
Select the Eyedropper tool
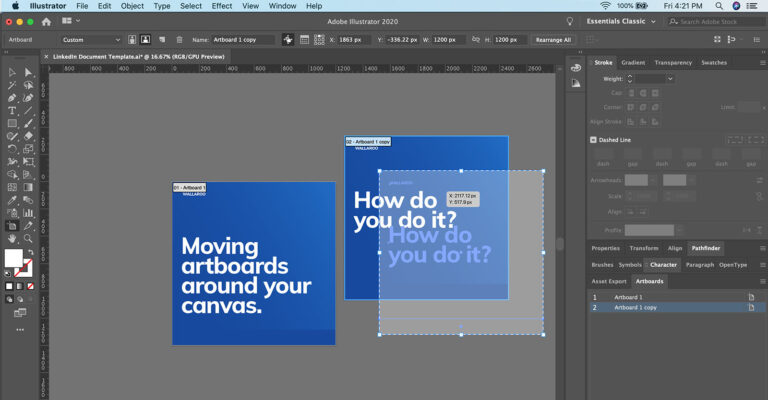click(x=12, y=200)
